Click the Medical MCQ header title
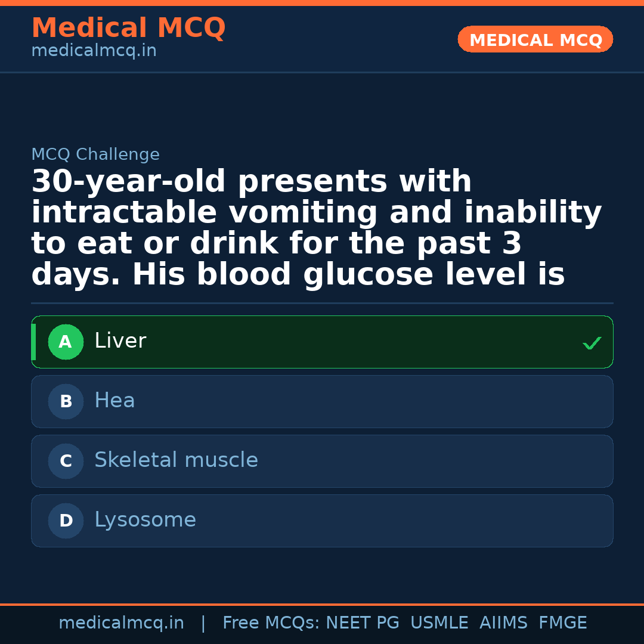The image size is (644, 644). [x=128, y=28]
